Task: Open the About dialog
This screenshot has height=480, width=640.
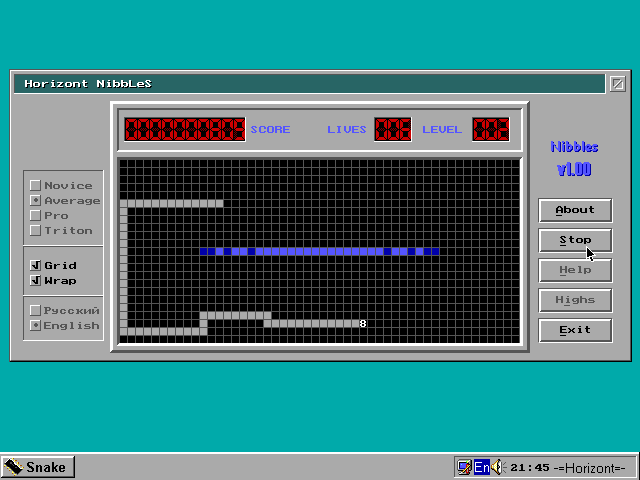Action: click(x=575, y=210)
